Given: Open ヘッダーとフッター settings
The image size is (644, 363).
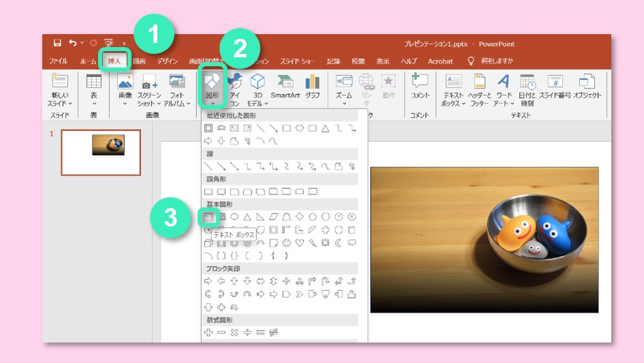Looking at the screenshot, I should click(x=480, y=91).
